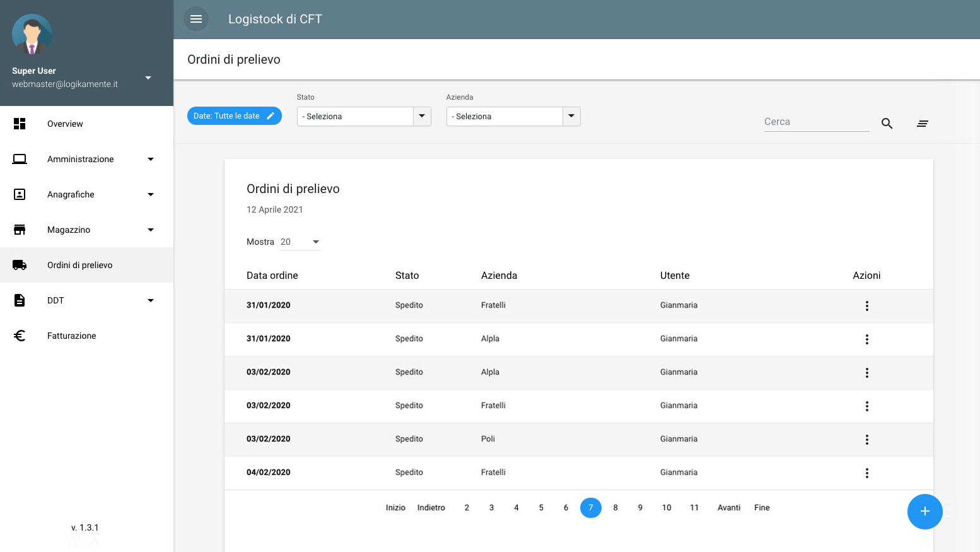Open the DDT sidebar item
Image resolution: width=980 pixels, height=552 pixels.
(x=87, y=300)
